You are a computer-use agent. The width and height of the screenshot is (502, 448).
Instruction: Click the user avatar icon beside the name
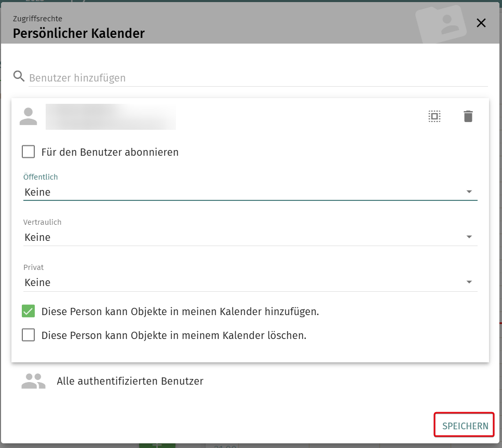(29, 115)
